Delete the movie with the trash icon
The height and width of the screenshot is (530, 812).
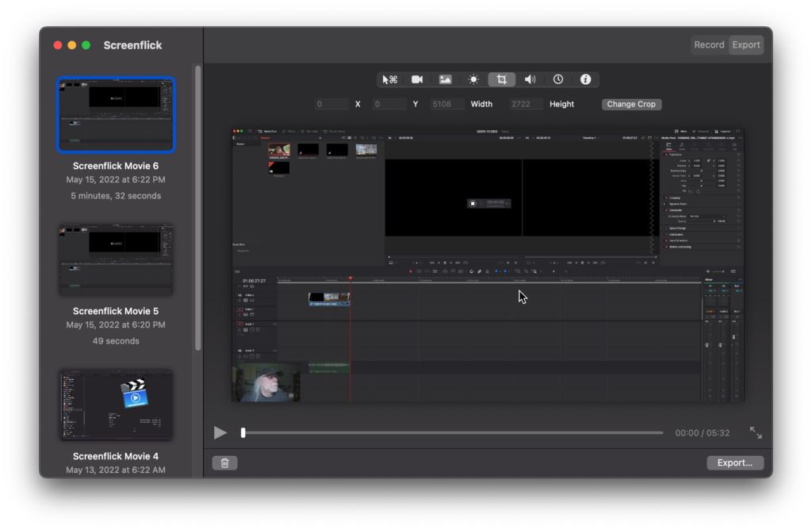pos(224,463)
